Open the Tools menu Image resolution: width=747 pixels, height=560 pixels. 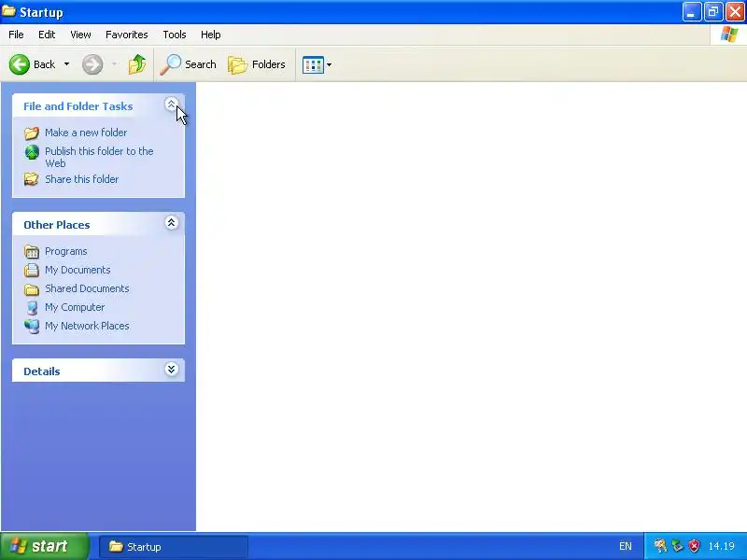175,35
